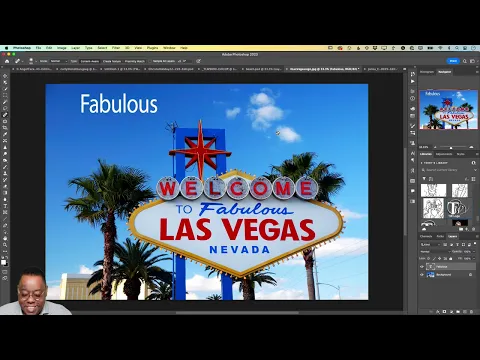Open the Window menu
This screenshot has height=360, width=480.
[169, 48]
